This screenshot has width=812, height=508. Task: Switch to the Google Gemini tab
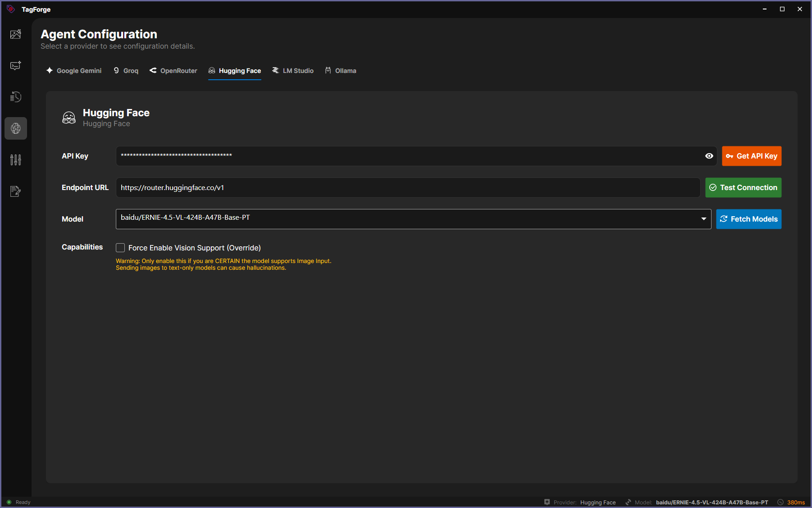(x=74, y=71)
